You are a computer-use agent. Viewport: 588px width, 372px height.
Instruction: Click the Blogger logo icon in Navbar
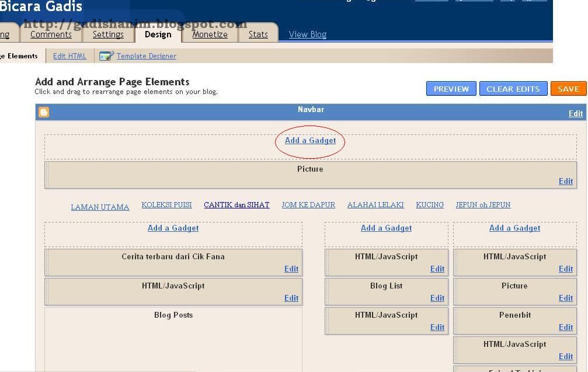[44, 112]
